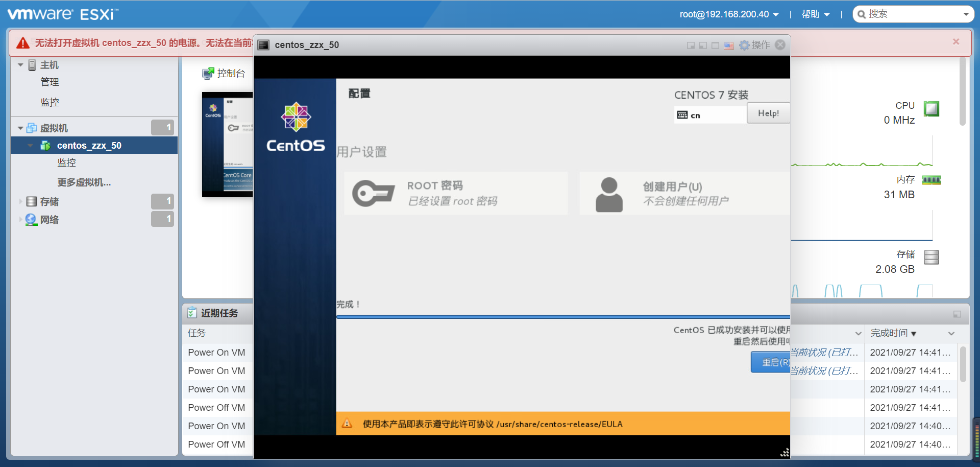Image resolution: width=980 pixels, height=467 pixels.
Task: Open the ROOT 密码 setting
Action: tap(456, 193)
